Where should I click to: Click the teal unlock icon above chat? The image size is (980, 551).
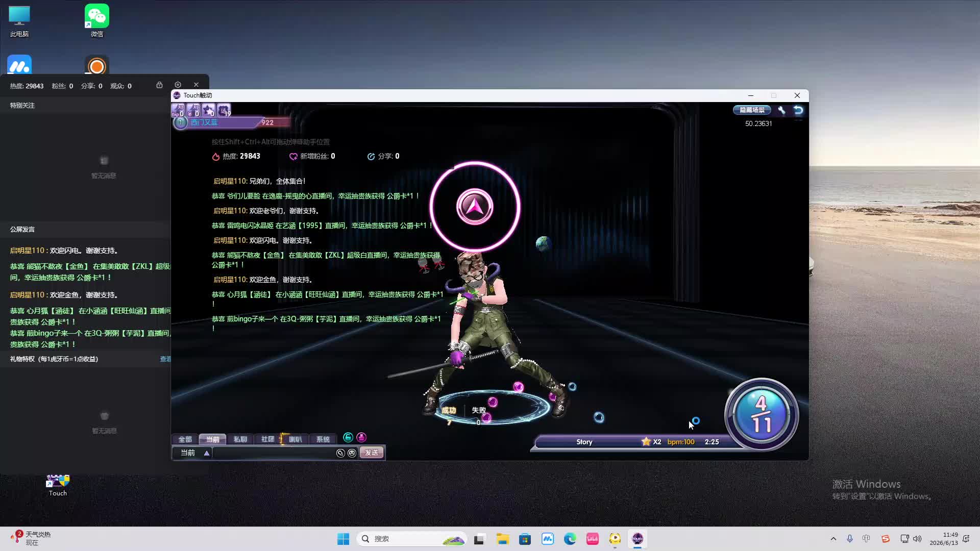pos(348,437)
